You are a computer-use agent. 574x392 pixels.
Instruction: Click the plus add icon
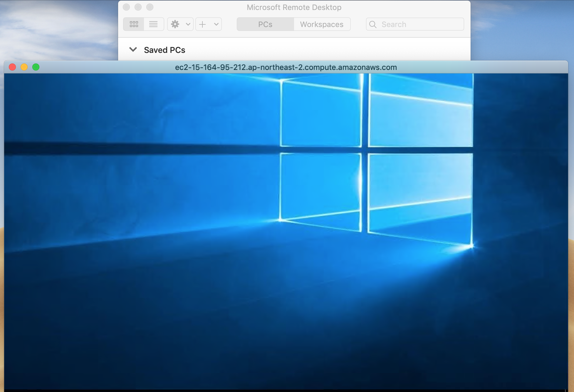[x=202, y=24]
